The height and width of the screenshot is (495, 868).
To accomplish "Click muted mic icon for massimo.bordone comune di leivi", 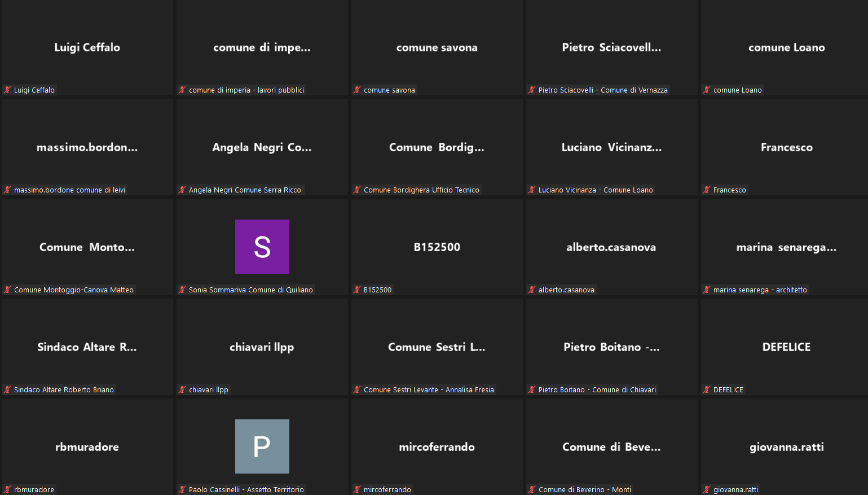I will click(7, 190).
